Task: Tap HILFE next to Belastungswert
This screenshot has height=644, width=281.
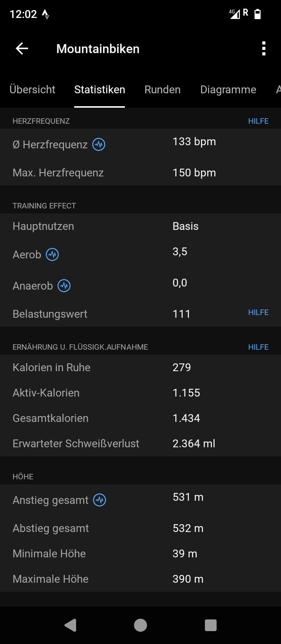Action: (258, 313)
